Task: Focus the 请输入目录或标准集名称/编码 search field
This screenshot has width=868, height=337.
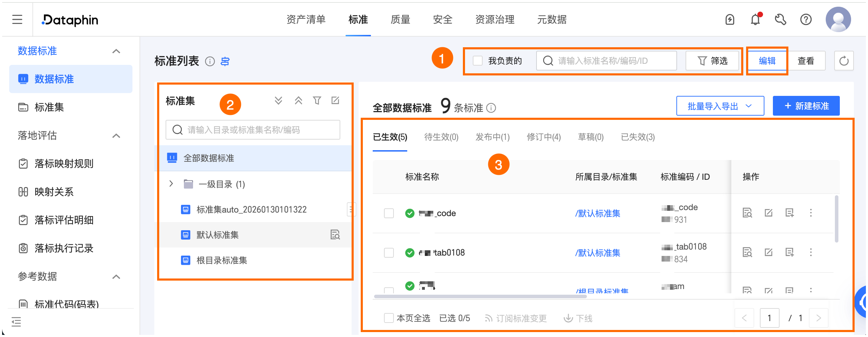Action: (253, 130)
